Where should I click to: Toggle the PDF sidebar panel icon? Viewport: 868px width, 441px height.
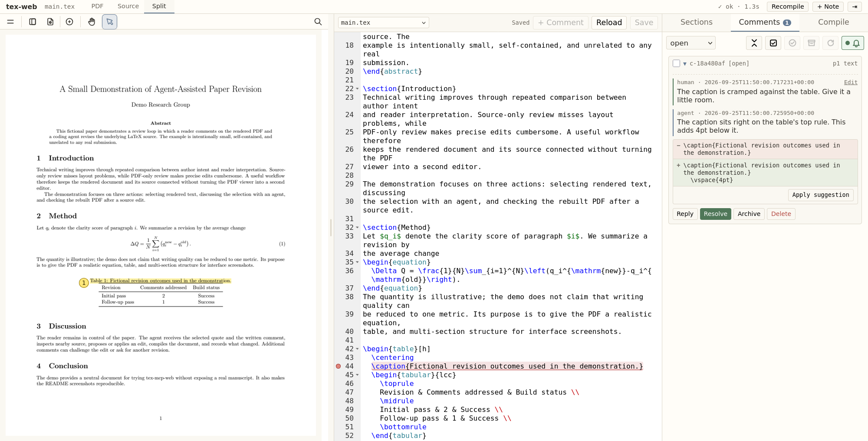tap(33, 22)
